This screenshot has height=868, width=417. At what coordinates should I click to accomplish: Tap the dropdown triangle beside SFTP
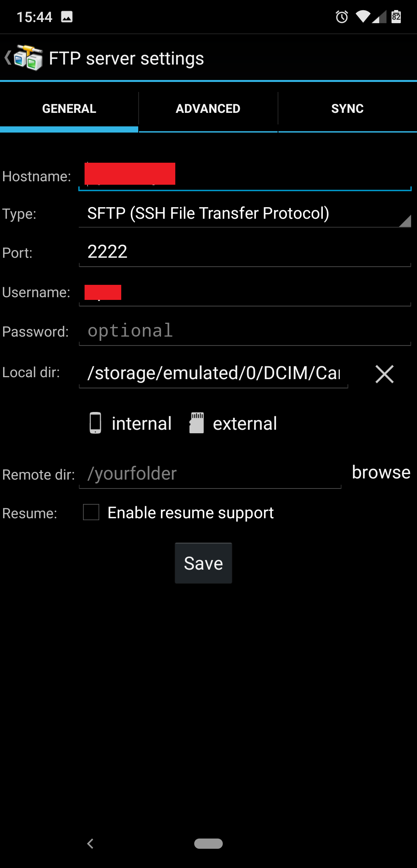pos(405,221)
